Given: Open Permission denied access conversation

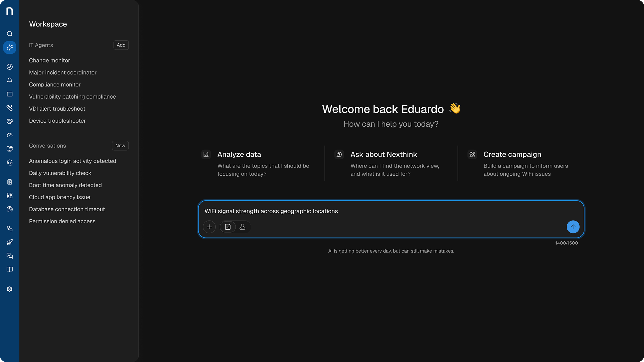Looking at the screenshot, I should pos(62,222).
